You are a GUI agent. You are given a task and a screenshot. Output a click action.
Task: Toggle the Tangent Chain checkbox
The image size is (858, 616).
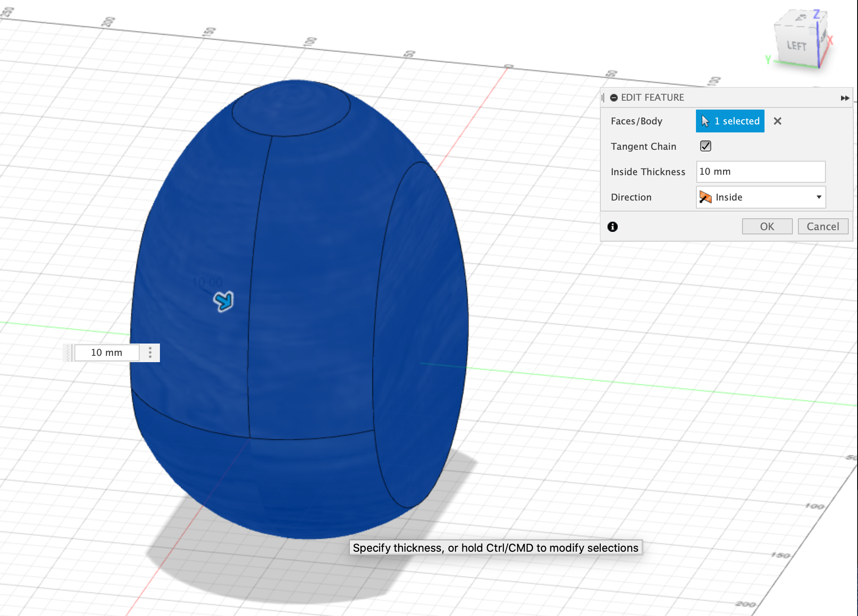click(705, 146)
